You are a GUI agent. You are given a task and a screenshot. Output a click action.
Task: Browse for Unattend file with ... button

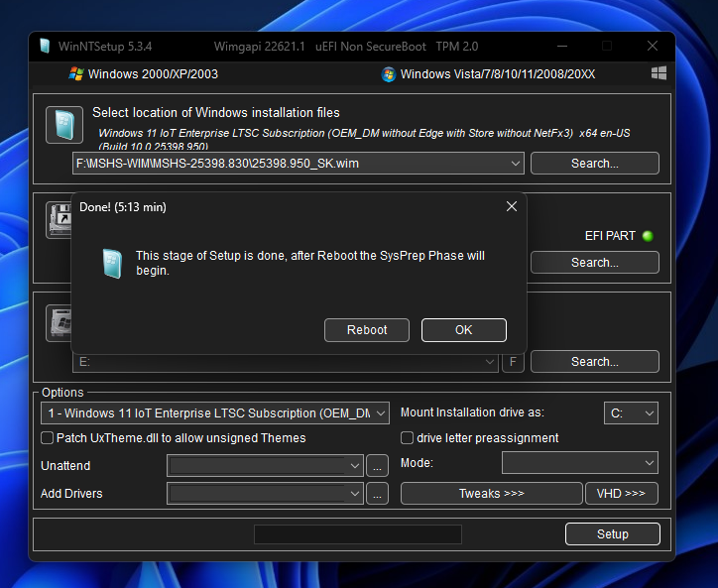pos(377,466)
